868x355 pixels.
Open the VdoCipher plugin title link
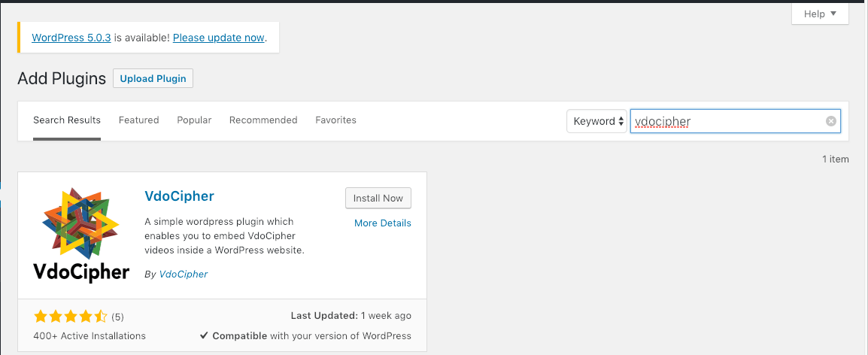pos(179,196)
